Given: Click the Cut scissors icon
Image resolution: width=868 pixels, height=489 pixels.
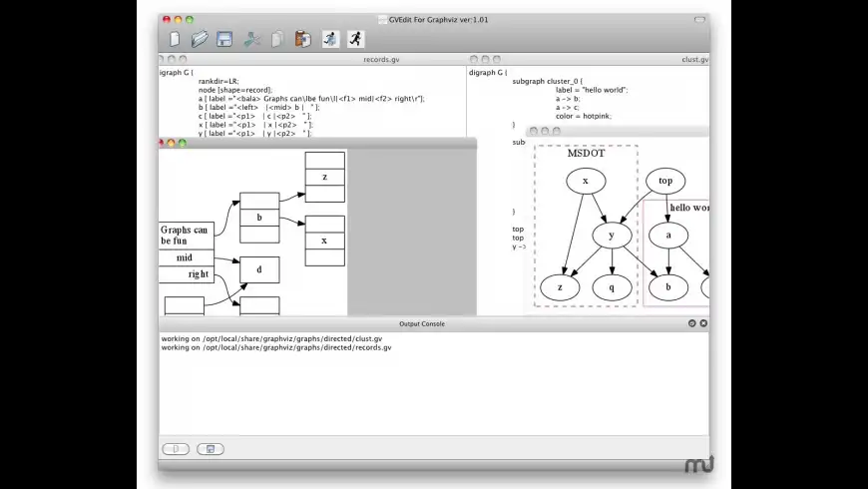Looking at the screenshot, I should pyautogui.click(x=252, y=40).
